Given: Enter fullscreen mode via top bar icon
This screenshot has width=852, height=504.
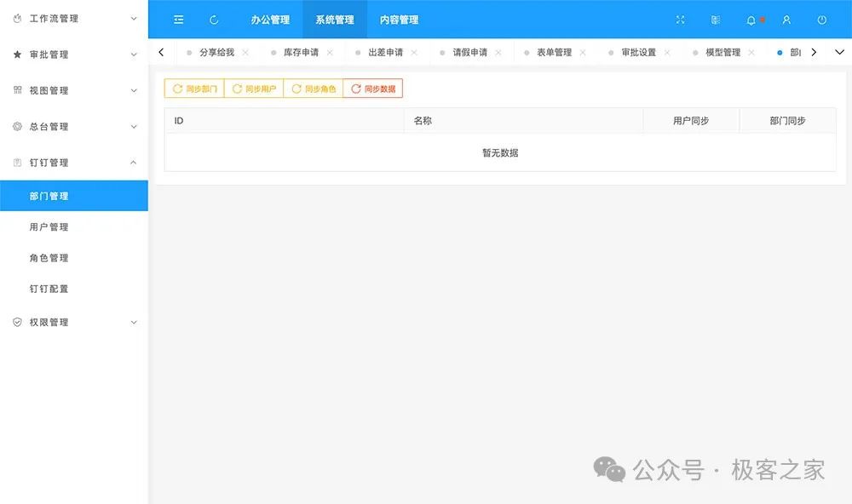Looking at the screenshot, I should tap(680, 20).
